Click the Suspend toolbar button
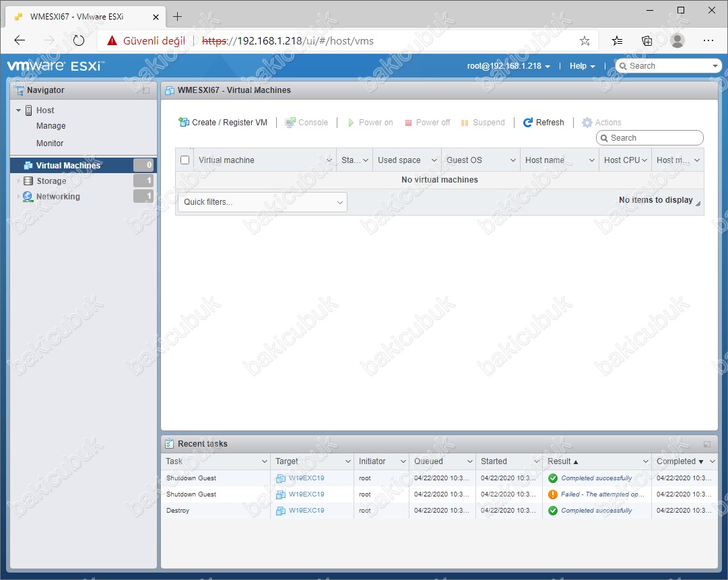 [483, 123]
